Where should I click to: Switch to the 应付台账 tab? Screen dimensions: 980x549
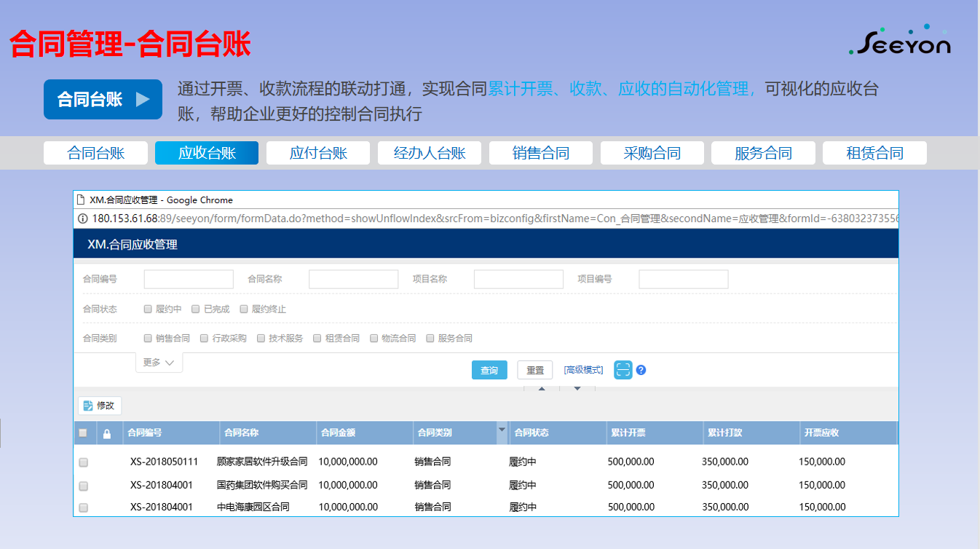(318, 153)
